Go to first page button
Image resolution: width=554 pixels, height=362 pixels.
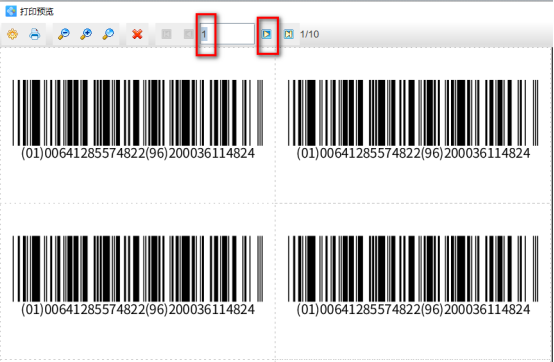pyautogui.click(x=166, y=34)
